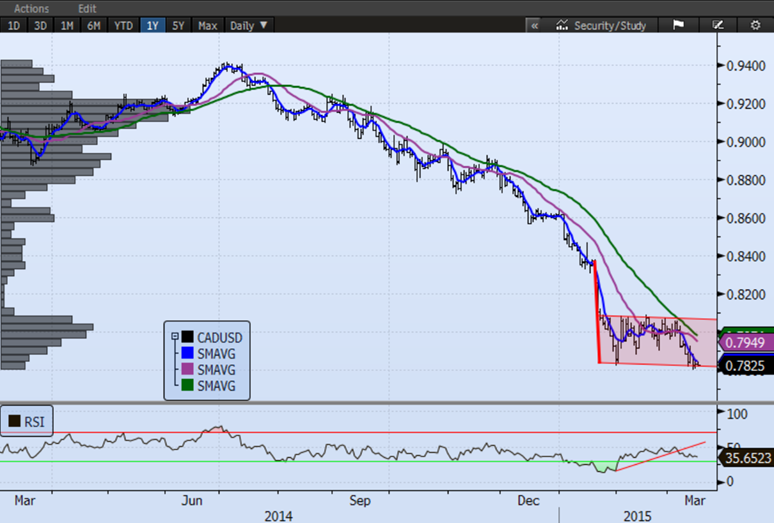Open the Daily periodicity dropdown
The width and height of the screenshot is (774, 523).
click(x=249, y=25)
